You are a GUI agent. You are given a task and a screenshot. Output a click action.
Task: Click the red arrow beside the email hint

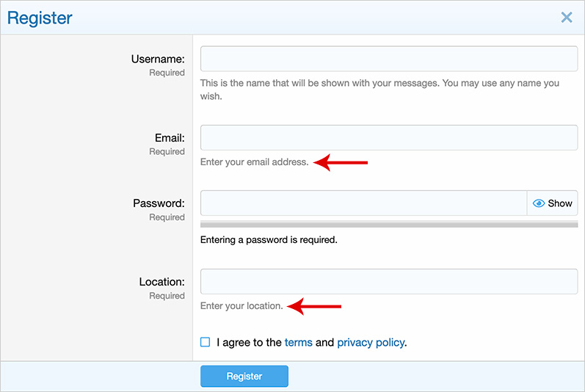[341, 162]
